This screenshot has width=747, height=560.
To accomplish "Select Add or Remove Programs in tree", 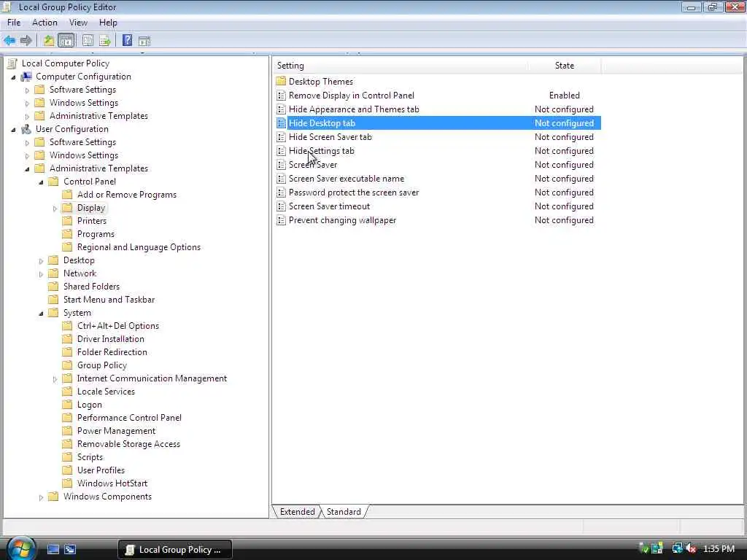I will point(127,195).
